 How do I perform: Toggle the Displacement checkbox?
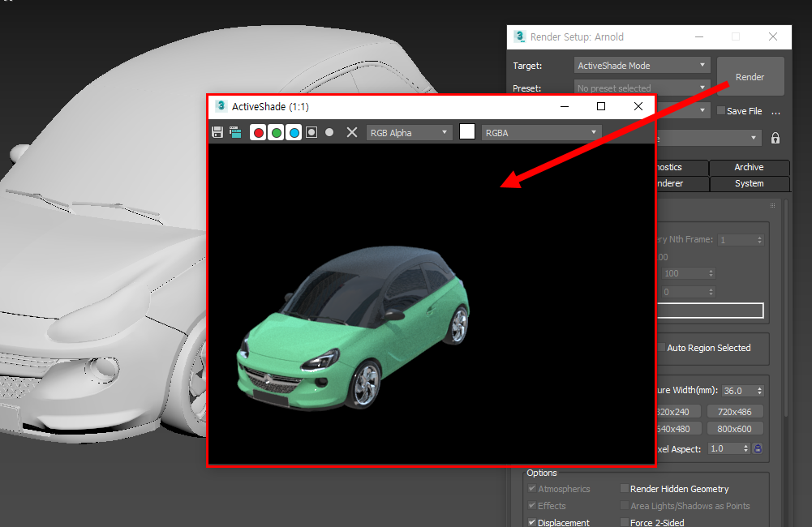click(532, 522)
